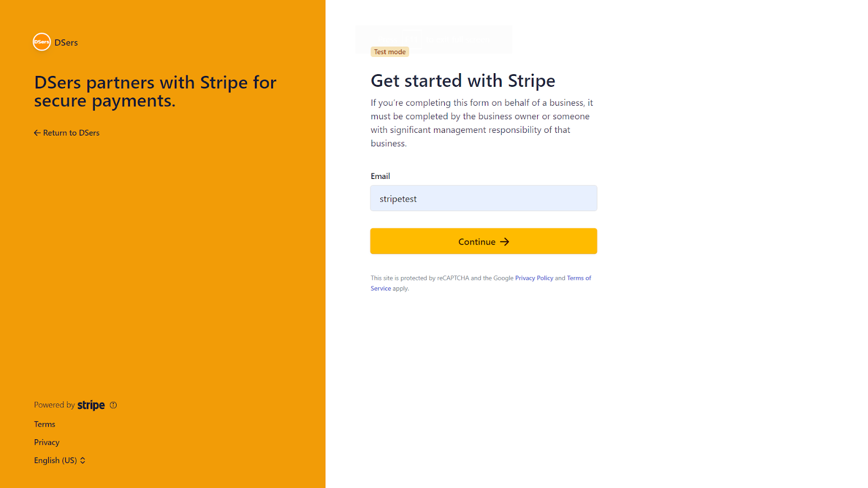
Task: Open the info icon next to Stripe logo
Action: (x=113, y=405)
